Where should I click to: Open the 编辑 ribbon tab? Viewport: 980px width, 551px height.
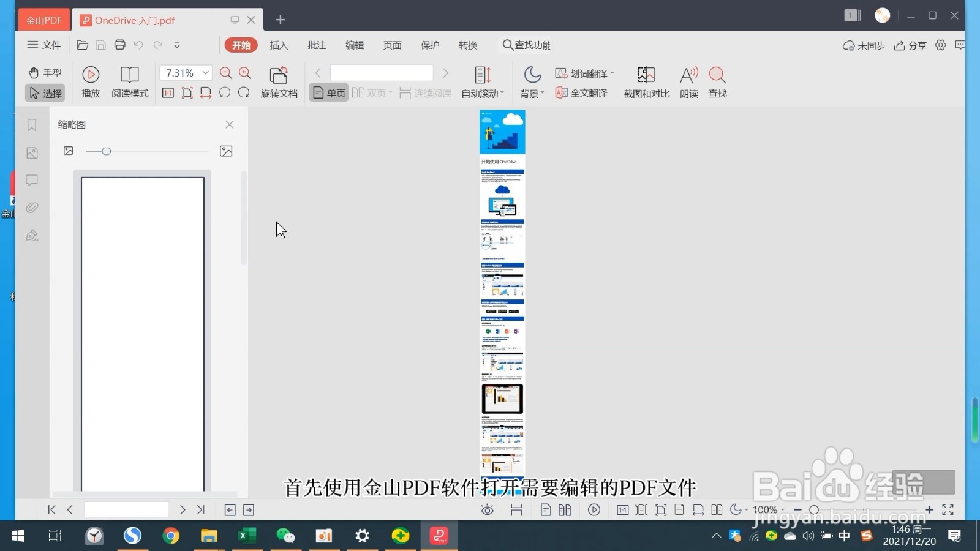tap(355, 45)
